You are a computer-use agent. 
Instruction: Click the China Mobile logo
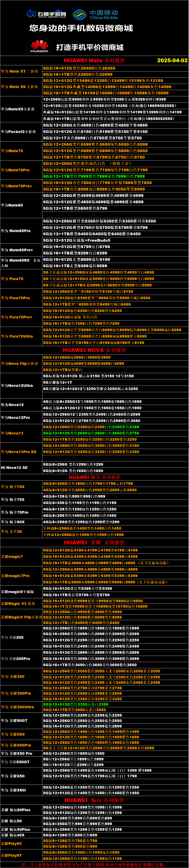pos(95,14)
